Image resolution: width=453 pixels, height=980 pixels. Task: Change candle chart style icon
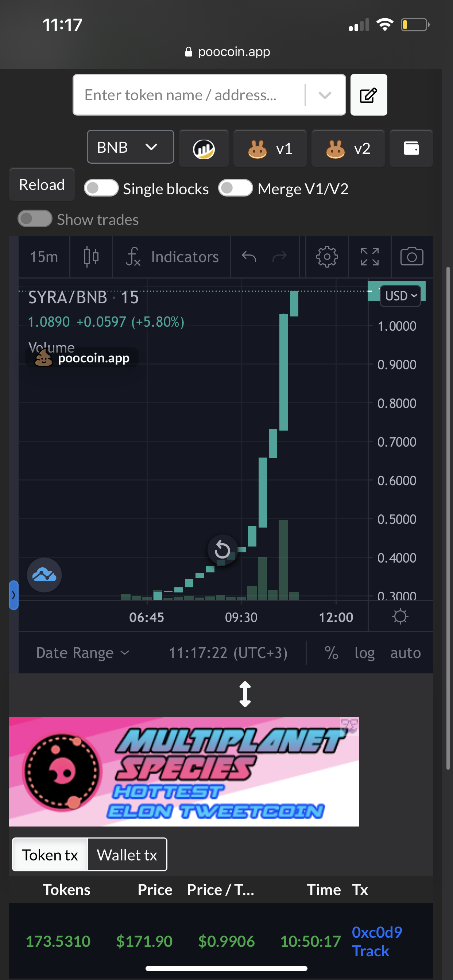point(91,257)
